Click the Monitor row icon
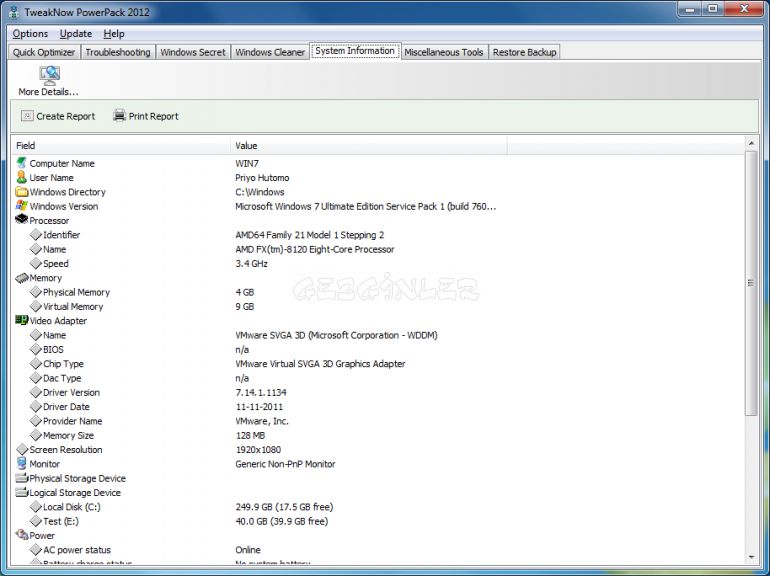The height and width of the screenshot is (576, 770). tap(21, 464)
